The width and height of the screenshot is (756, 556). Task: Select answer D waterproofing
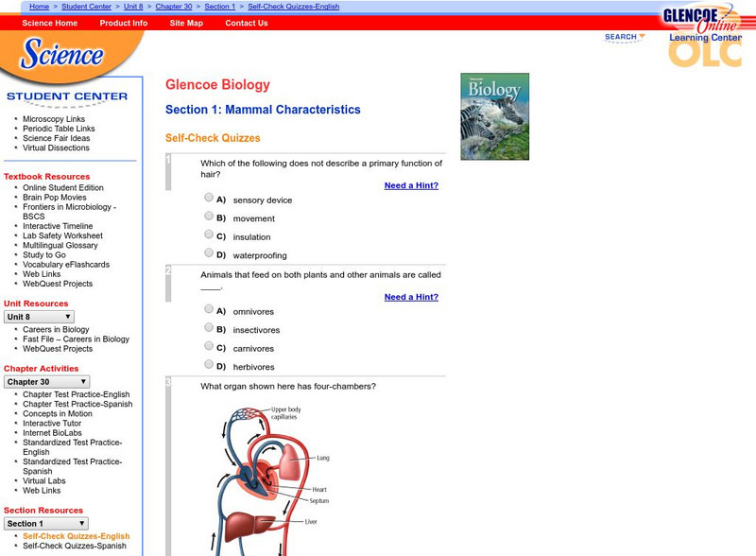click(x=209, y=252)
